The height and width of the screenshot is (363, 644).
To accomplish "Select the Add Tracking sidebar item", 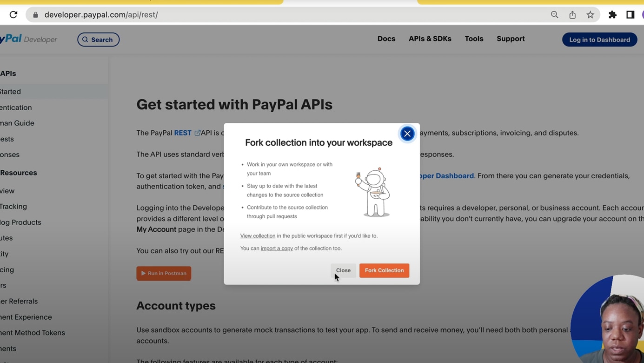I will [13, 207].
